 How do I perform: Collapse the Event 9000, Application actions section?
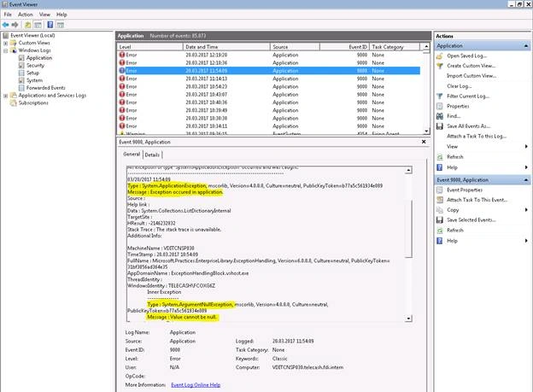coord(526,180)
